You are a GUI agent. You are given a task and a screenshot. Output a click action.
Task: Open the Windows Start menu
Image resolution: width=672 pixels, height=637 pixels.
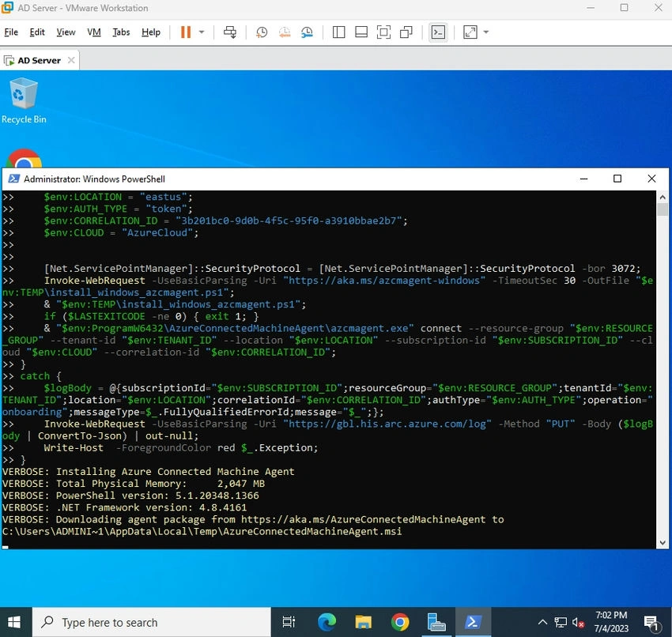(14, 622)
